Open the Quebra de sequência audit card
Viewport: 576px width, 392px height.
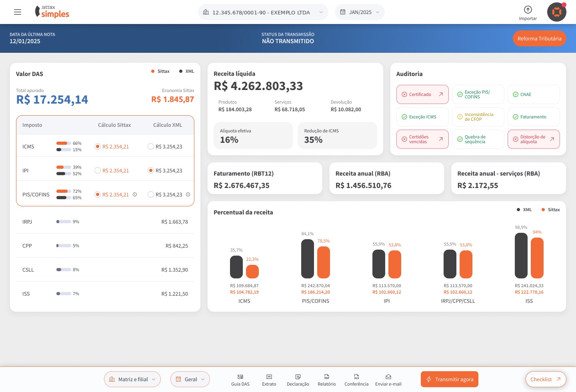click(478, 139)
